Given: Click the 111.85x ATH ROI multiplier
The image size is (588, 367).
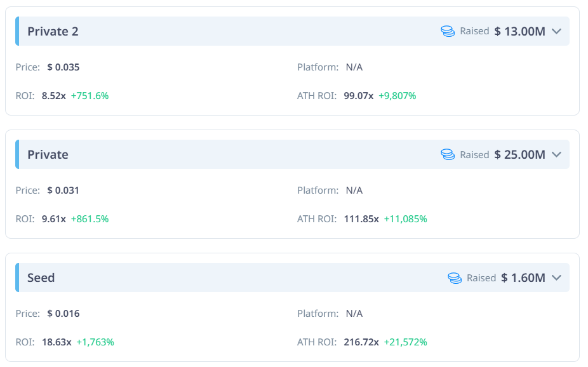Looking at the screenshot, I should [361, 219].
